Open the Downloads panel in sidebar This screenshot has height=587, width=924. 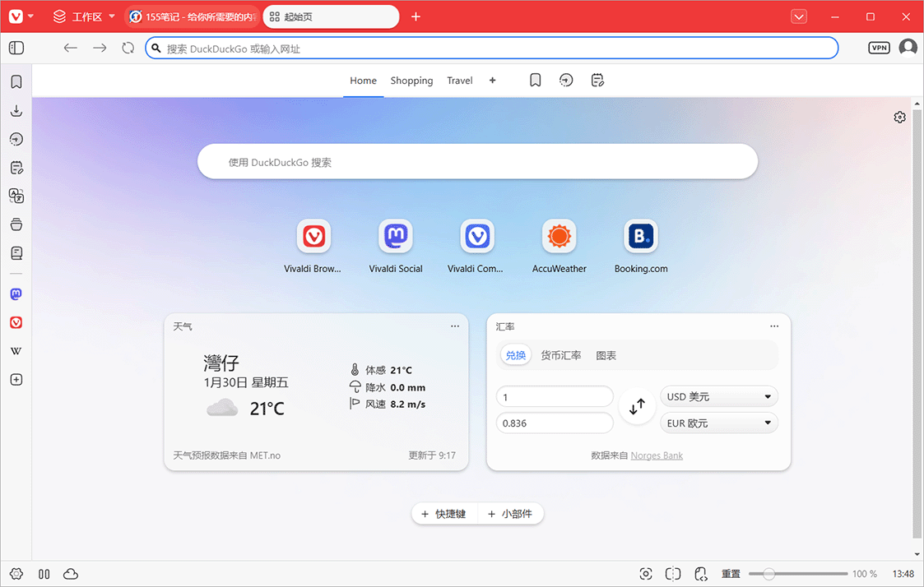16,111
